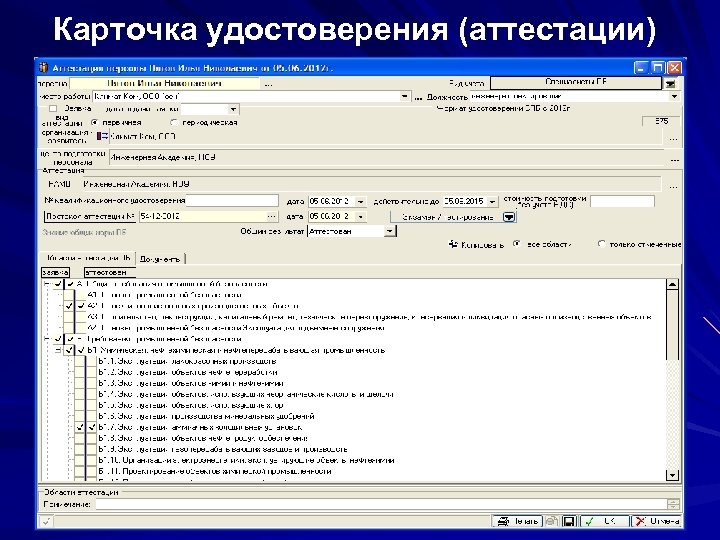Minimize the attestation window
720x540 pixels.
point(641,68)
